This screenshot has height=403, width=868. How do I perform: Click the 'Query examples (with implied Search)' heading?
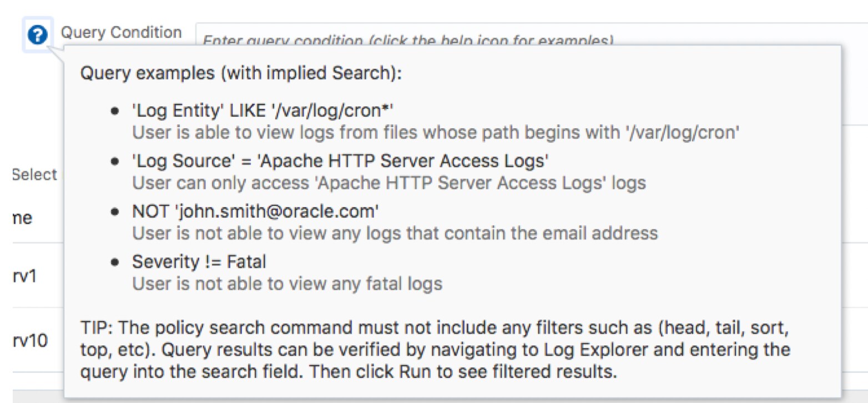click(x=241, y=74)
